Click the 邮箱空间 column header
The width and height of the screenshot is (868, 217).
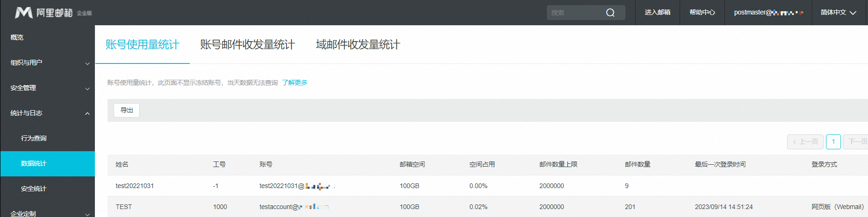412,164
